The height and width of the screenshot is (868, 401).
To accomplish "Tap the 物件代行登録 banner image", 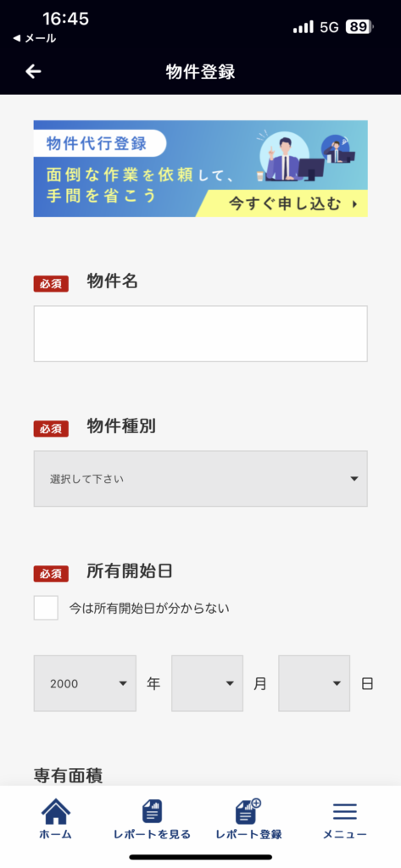I will point(200,169).
